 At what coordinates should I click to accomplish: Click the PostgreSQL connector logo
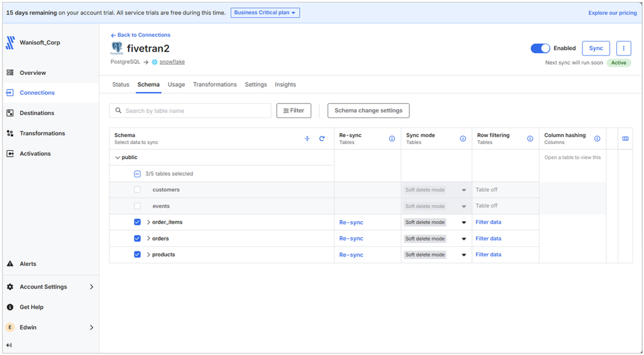[x=116, y=48]
